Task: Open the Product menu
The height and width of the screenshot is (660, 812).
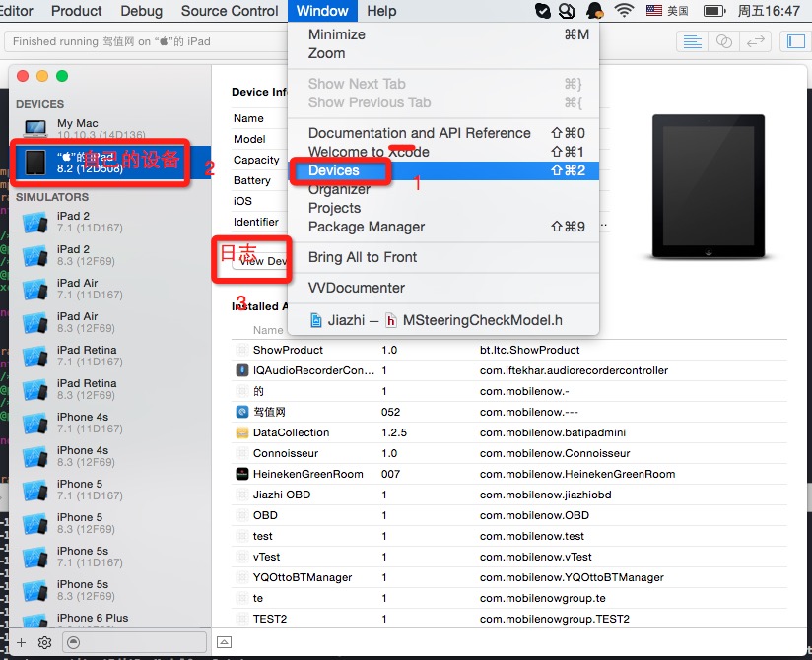Action: coord(77,11)
